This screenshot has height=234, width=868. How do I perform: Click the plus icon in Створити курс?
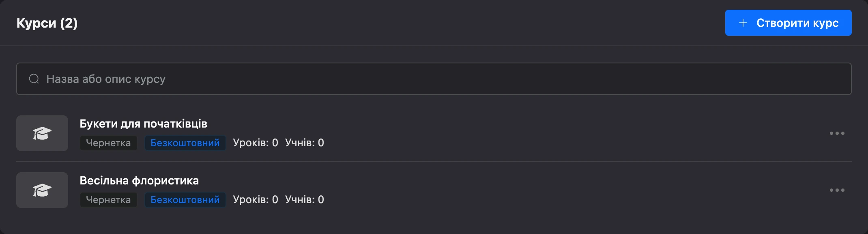pyautogui.click(x=743, y=23)
